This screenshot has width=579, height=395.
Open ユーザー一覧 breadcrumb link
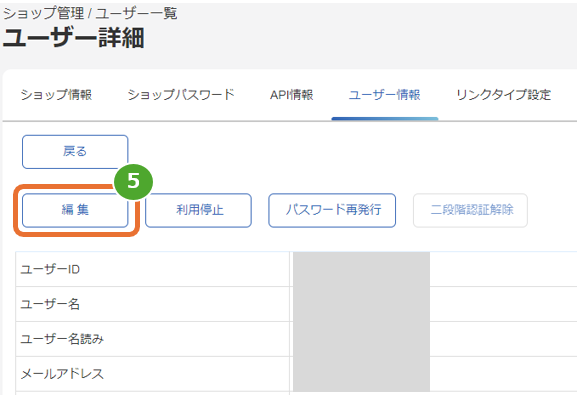(137, 14)
